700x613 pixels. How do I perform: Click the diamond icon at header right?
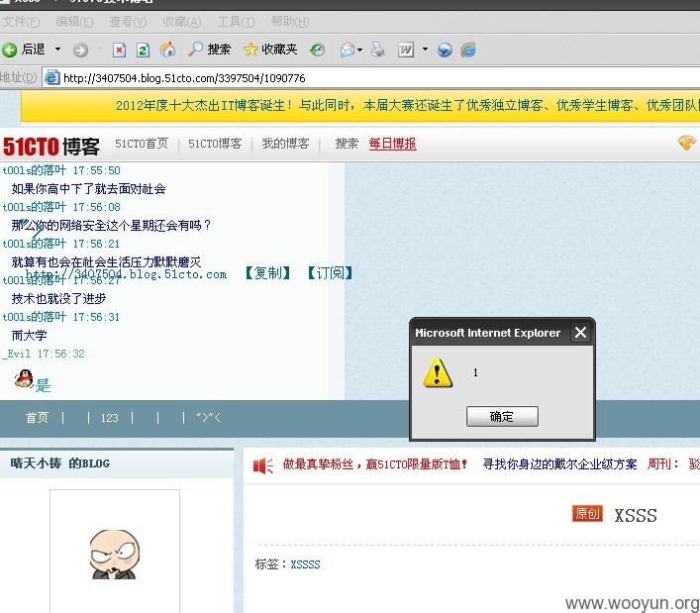pos(686,143)
